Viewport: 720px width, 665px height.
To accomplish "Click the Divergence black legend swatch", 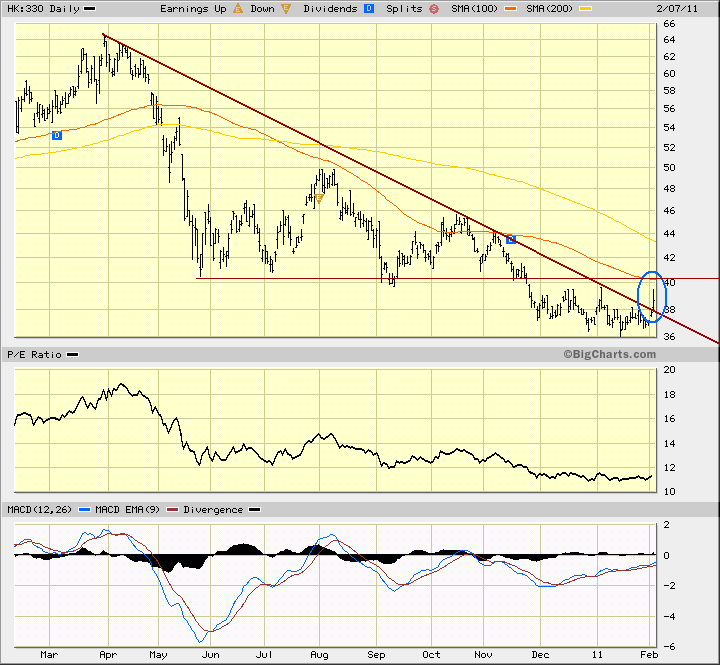I will click(x=255, y=509).
